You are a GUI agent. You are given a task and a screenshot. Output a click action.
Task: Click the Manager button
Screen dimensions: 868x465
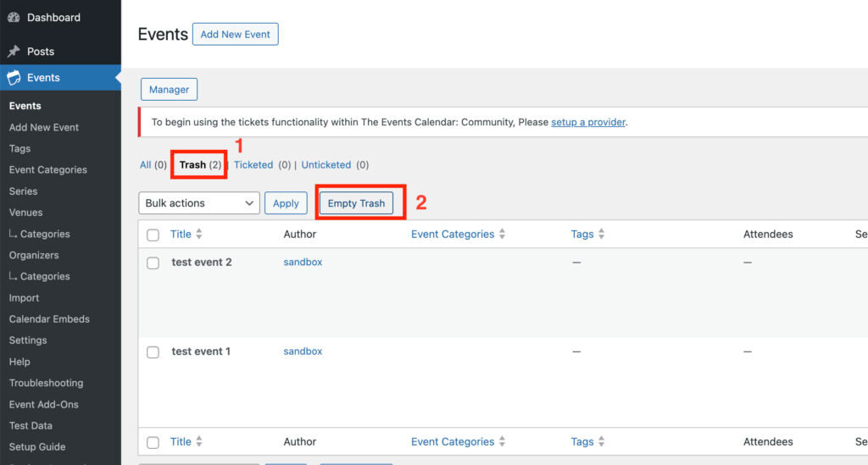pos(169,90)
